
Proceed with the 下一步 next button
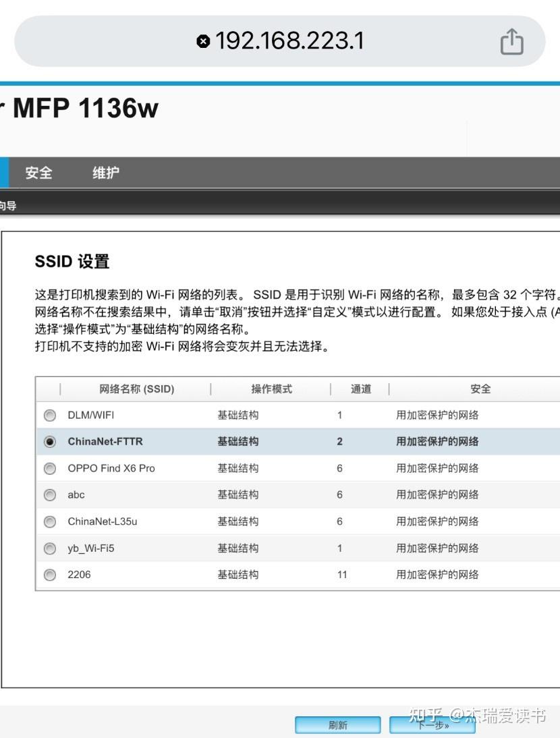(432, 725)
